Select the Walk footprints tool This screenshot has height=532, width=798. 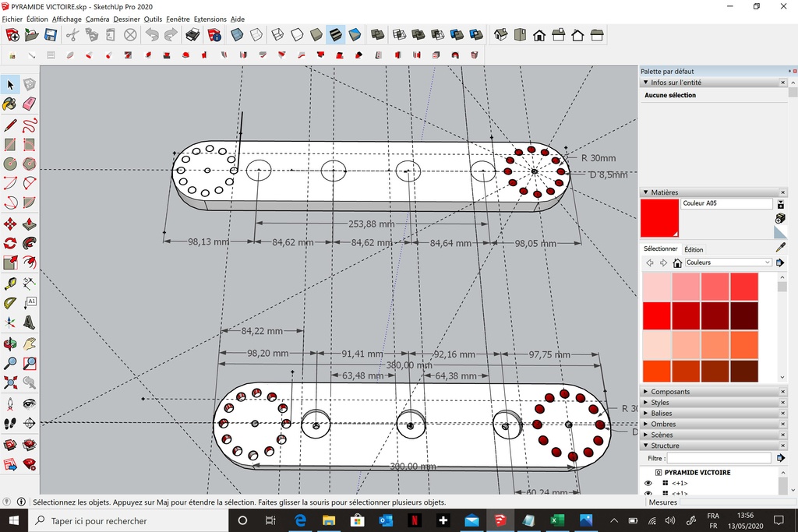tap(10, 423)
